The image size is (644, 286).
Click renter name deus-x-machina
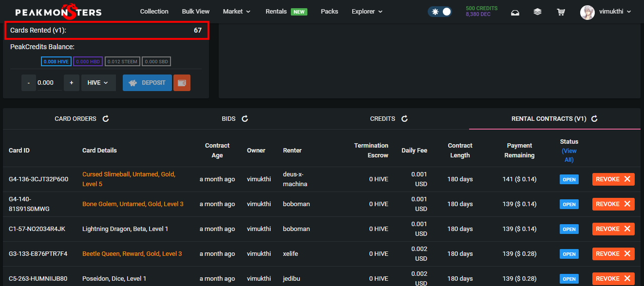coord(295,179)
